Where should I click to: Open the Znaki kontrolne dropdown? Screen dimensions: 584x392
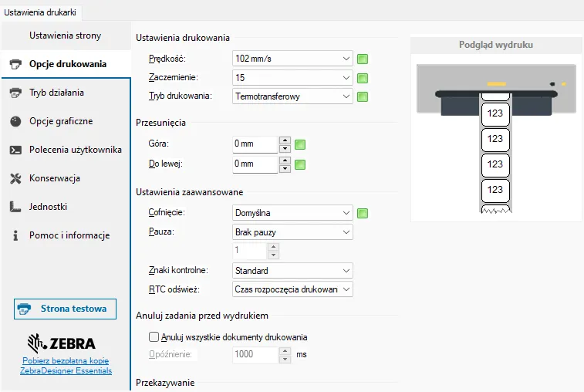click(x=292, y=271)
